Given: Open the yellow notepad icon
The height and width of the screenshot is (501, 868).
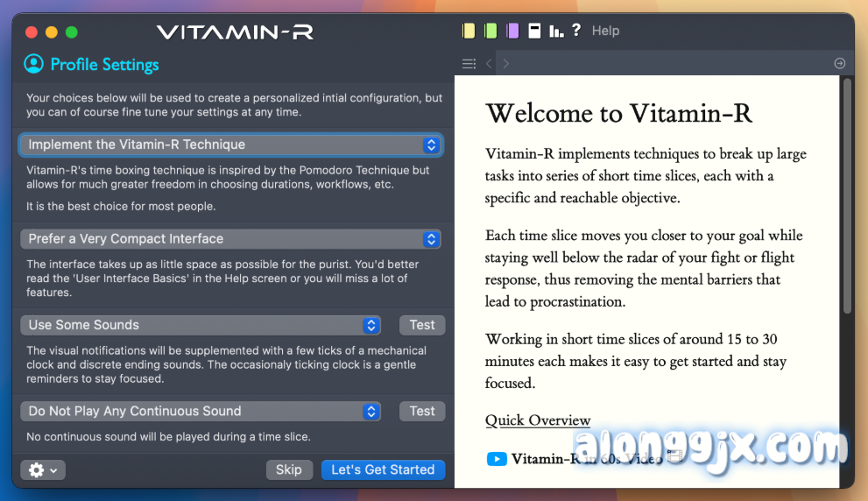Looking at the screenshot, I should click(469, 31).
